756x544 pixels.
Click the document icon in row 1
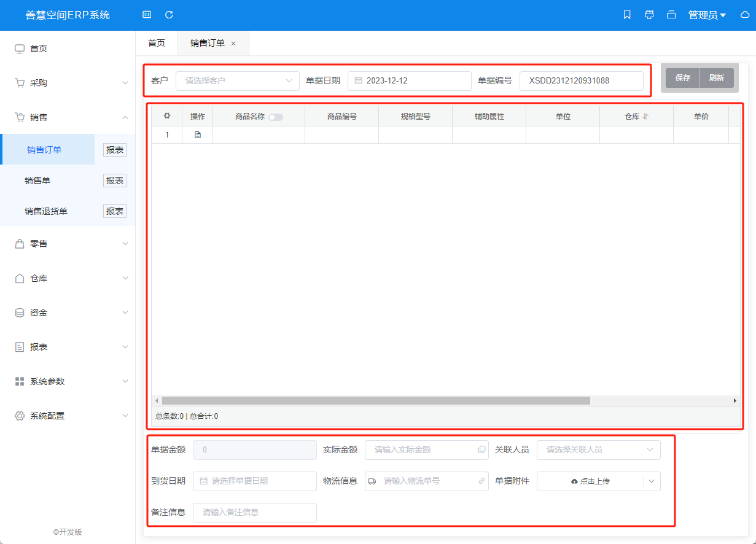[x=197, y=135]
